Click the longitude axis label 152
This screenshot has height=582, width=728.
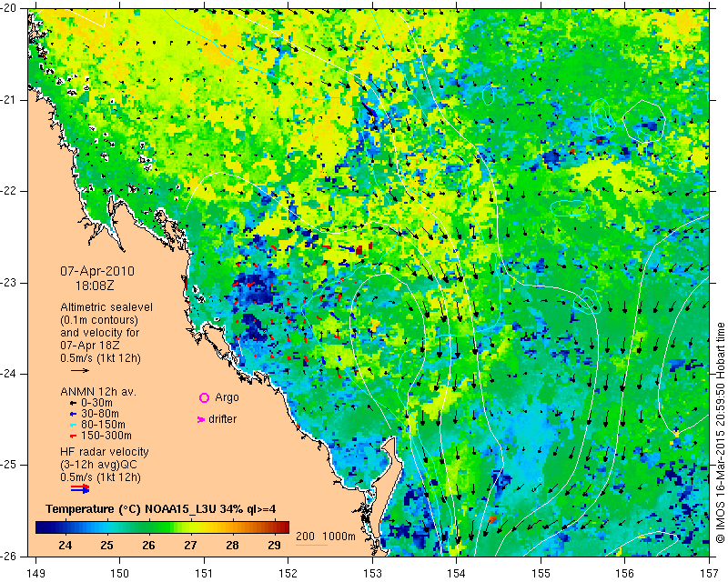click(x=288, y=573)
